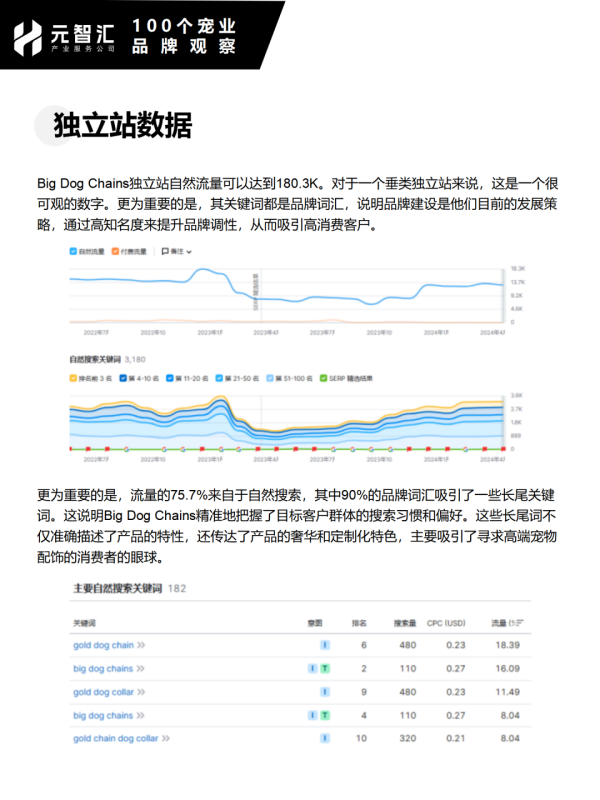This screenshot has width=600, height=800.
Task: Click the 18.3K axis label
Action: point(518,268)
